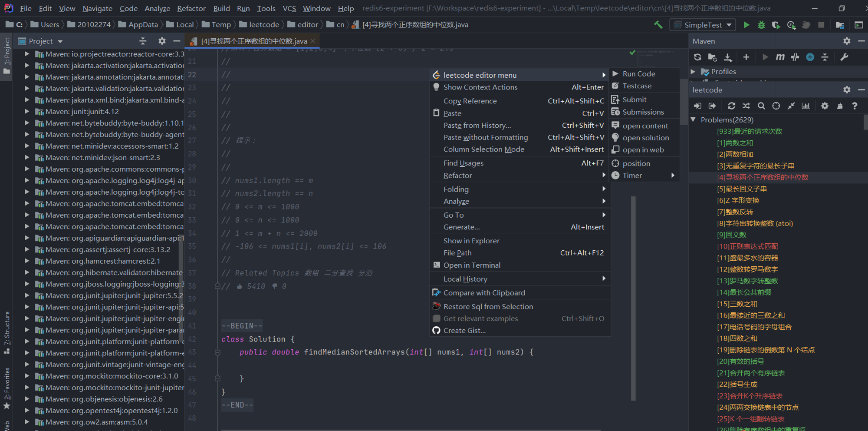This screenshot has height=431, width=868.
Task: Click the editor vertical scrollbar
Action: coord(633,298)
